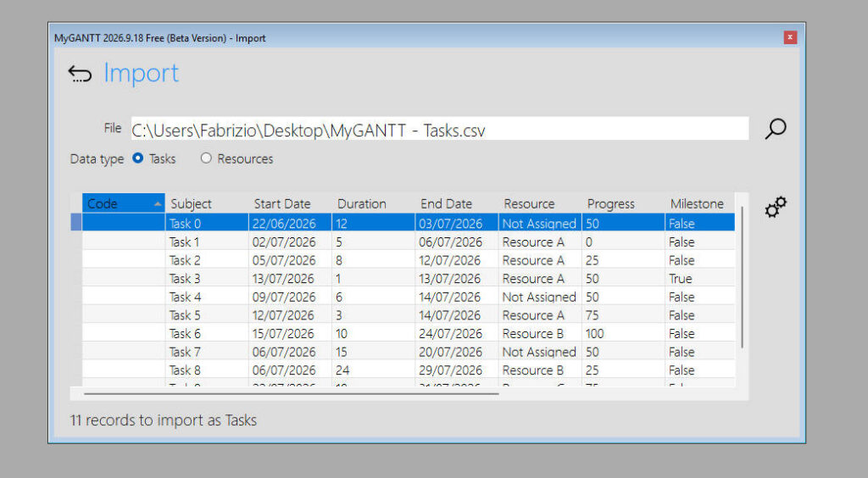The width and height of the screenshot is (868, 478).
Task: Click end date 03/07/2026 cell
Action: (457, 223)
